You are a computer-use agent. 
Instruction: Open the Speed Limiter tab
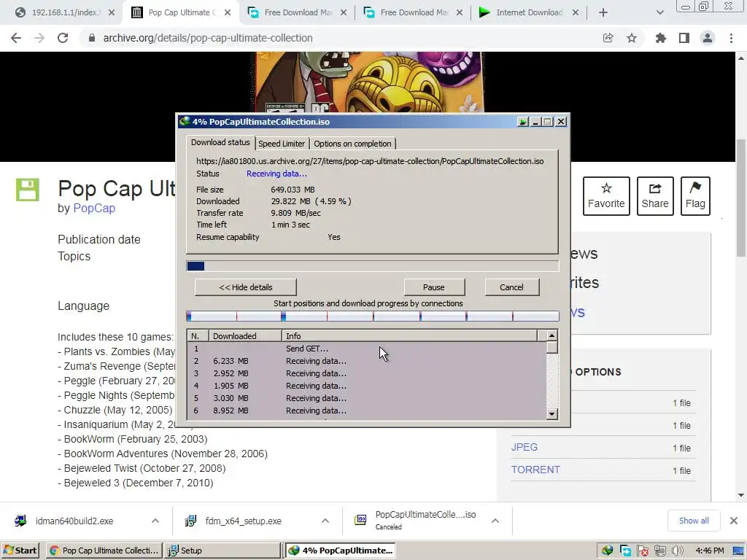(281, 144)
